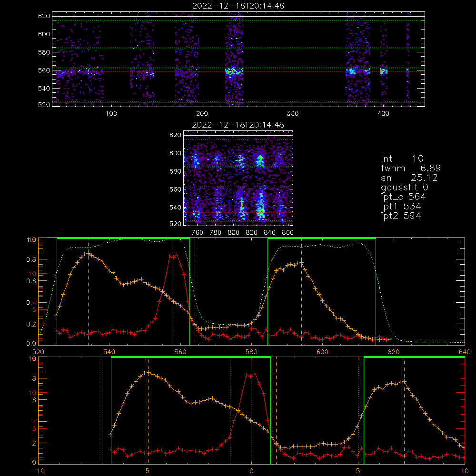Screen dimensions: 476x476
Task: Click the top plot title 2022-12-18T20:14:48
Action: 238,6
